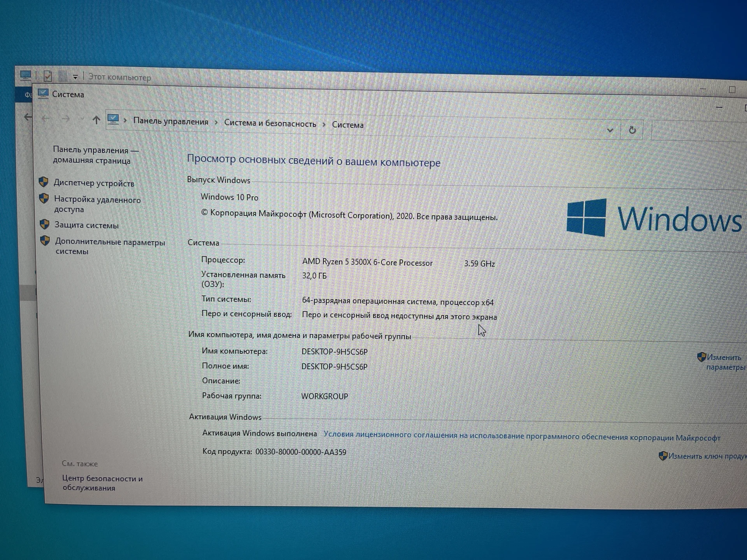Image resolution: width=747 pixels, height=560 pixels.
Task: Click the DESKTOP-9H5CS6P value next to Имя компьютера
Action: [x=335, y=352]
